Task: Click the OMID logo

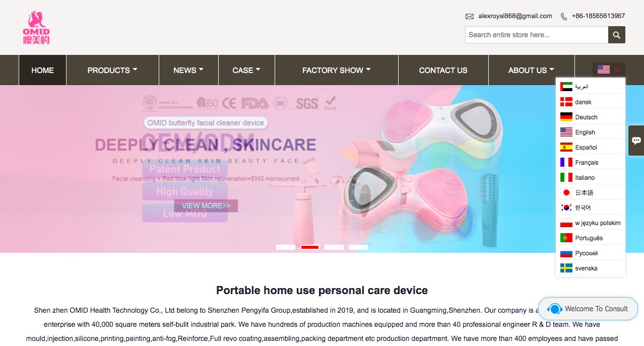Action: pyautogui.click(x=36, y=28)
